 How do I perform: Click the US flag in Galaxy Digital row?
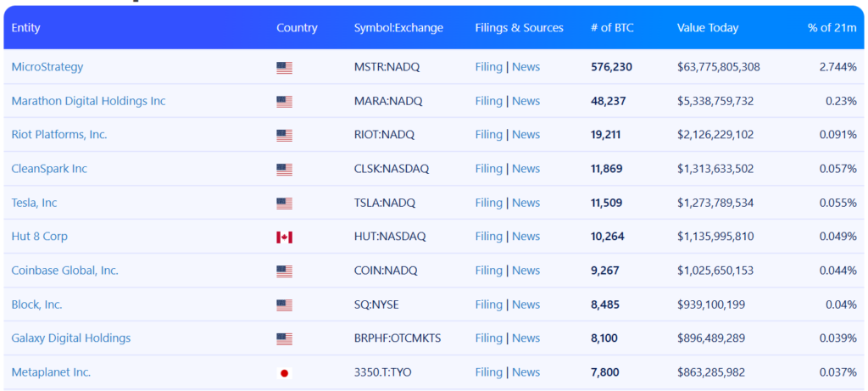click(x=284, y=339)
